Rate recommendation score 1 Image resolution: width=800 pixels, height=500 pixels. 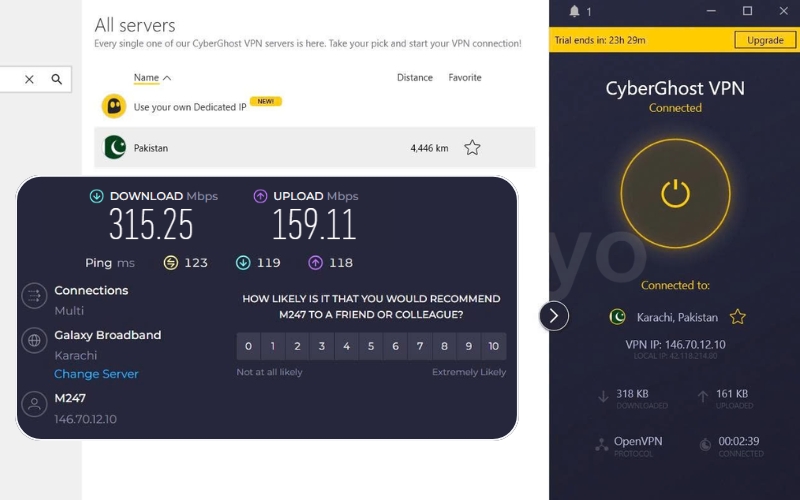tap(273, 346)
